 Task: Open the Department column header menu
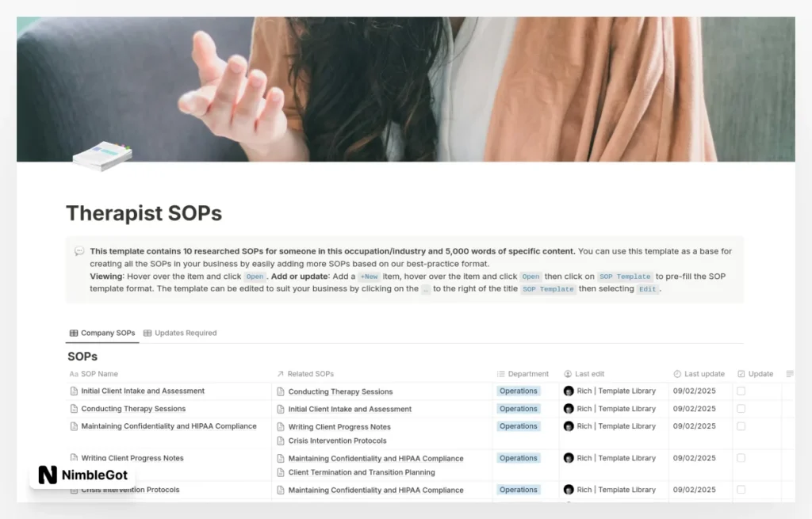click(523, 374)
